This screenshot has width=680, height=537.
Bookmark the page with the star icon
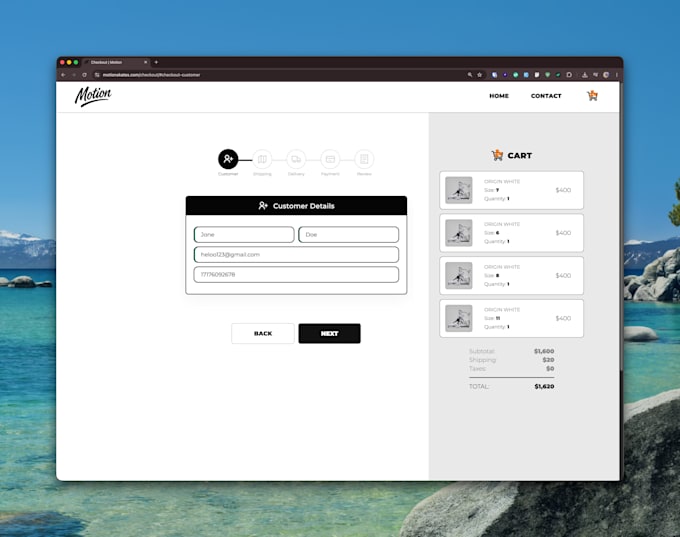coord(480,75)
